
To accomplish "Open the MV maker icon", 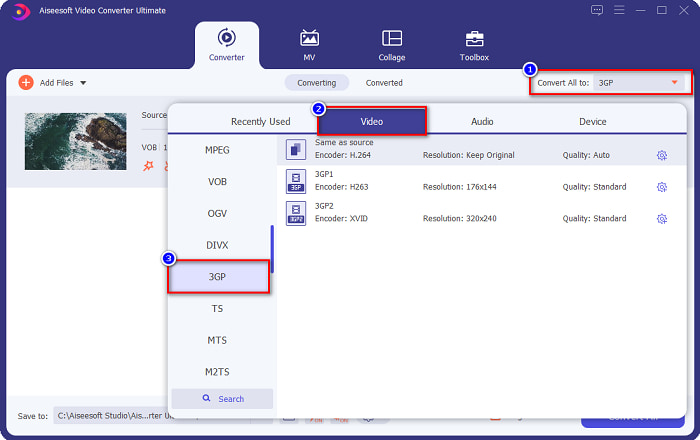I will [x=309, y=45].
